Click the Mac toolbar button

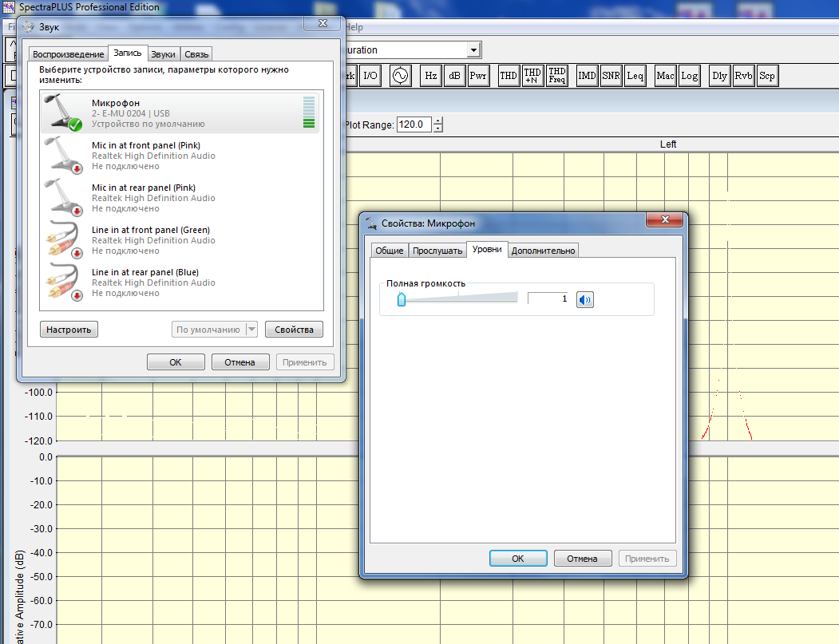[665, 76]
